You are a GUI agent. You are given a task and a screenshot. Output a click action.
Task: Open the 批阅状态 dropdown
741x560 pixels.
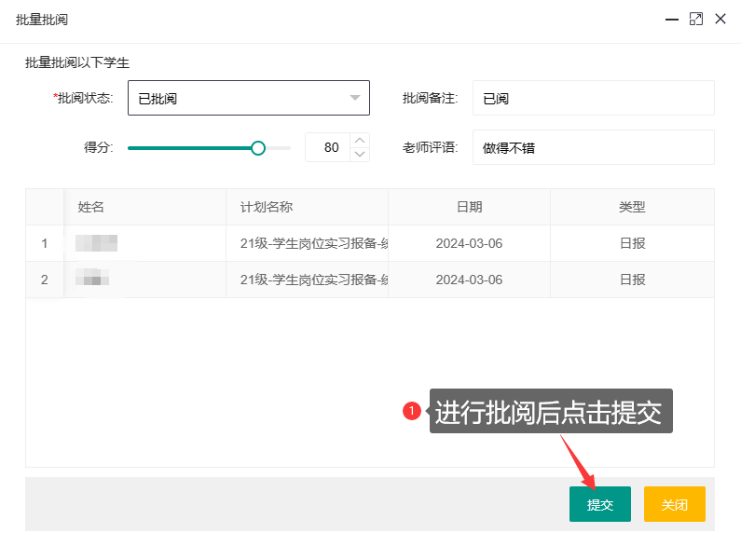coord(248,98)
